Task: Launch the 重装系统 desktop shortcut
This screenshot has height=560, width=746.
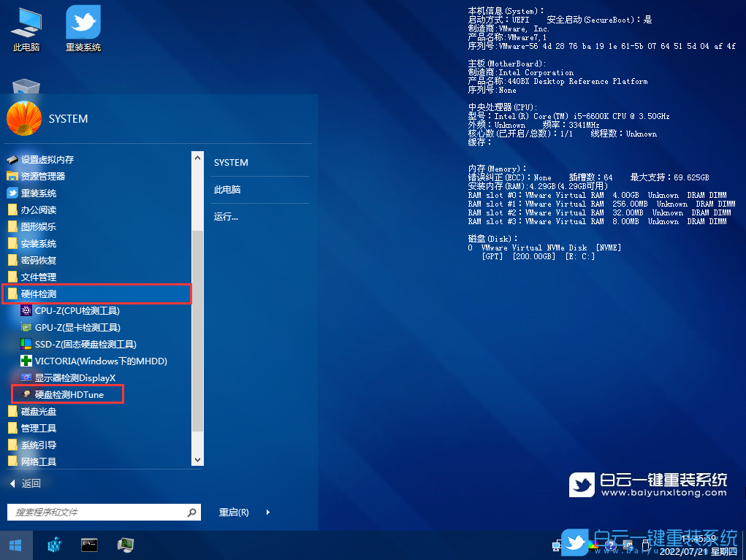Action: pos(83,29)
